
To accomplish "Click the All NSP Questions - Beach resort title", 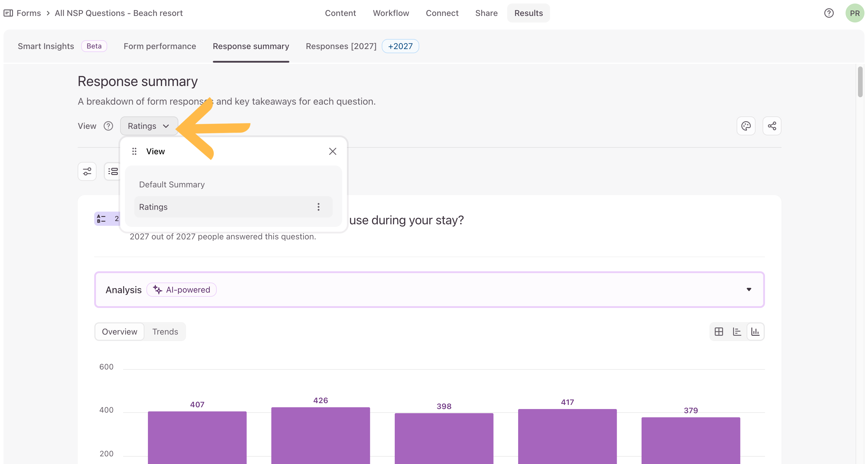I will [119, 13].
